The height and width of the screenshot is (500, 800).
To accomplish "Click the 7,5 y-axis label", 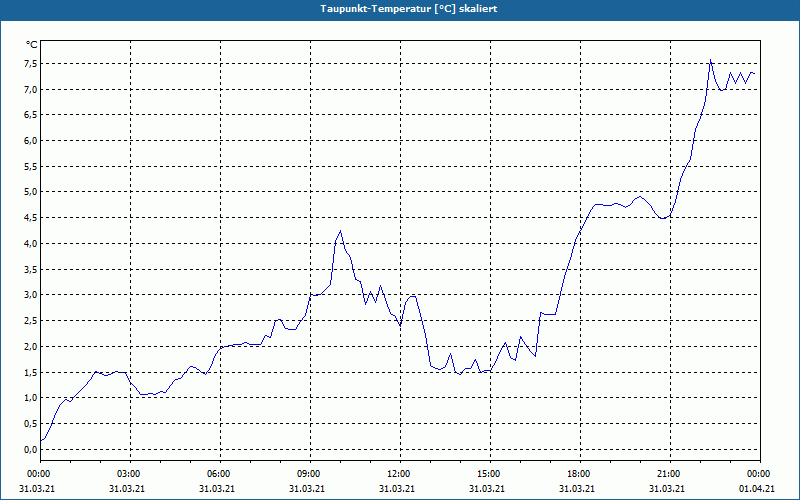I will pos(31,64).
